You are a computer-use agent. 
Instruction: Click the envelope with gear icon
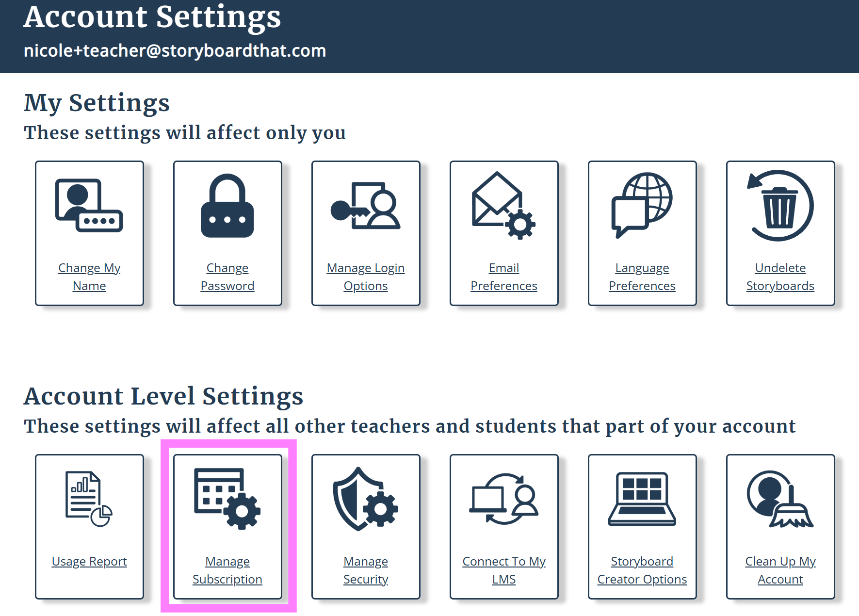coord(503,206)
